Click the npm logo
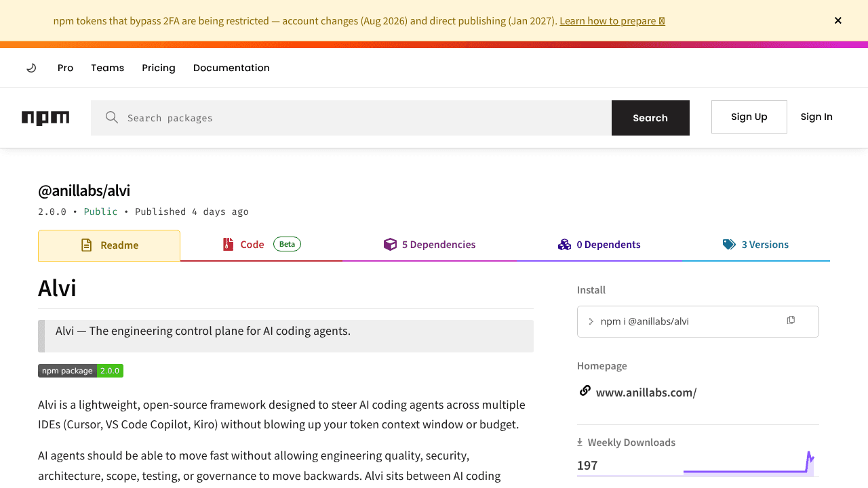868x488 pixels. tap(45, 118)
